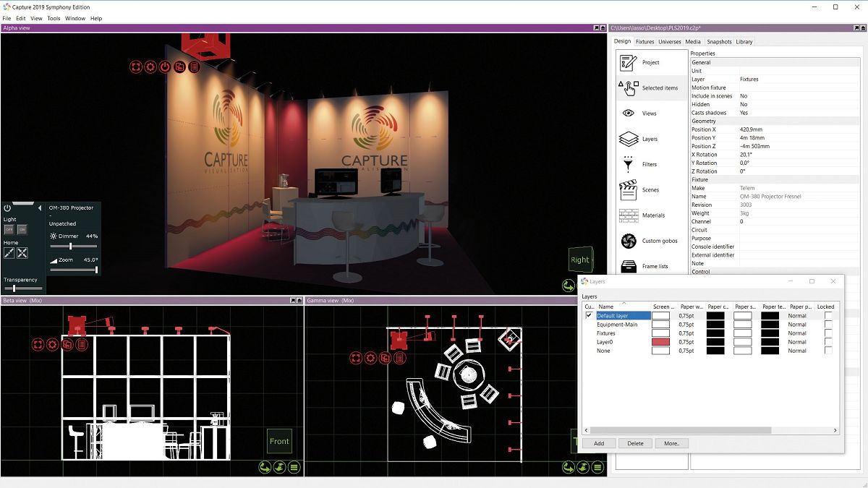Click the first Home icon in control panel
868x488 pixels.
coord(9,253)
